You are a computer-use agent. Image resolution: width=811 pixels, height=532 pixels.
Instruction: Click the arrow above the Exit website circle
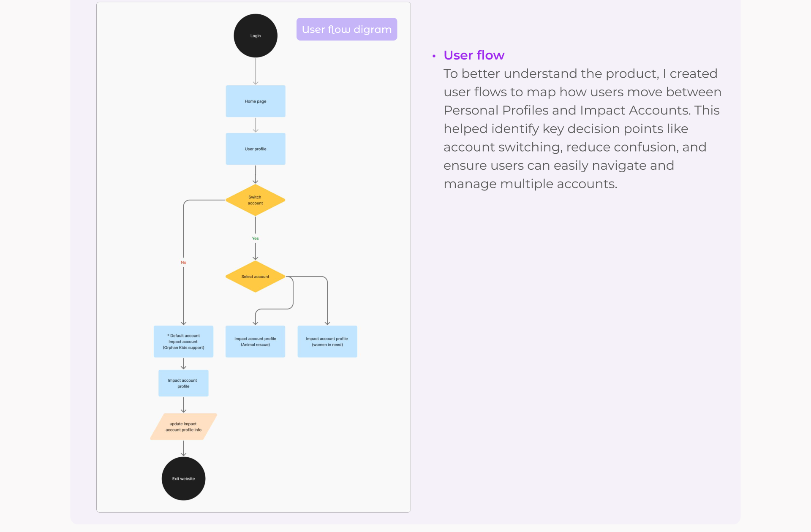click(x=183, y=448)
